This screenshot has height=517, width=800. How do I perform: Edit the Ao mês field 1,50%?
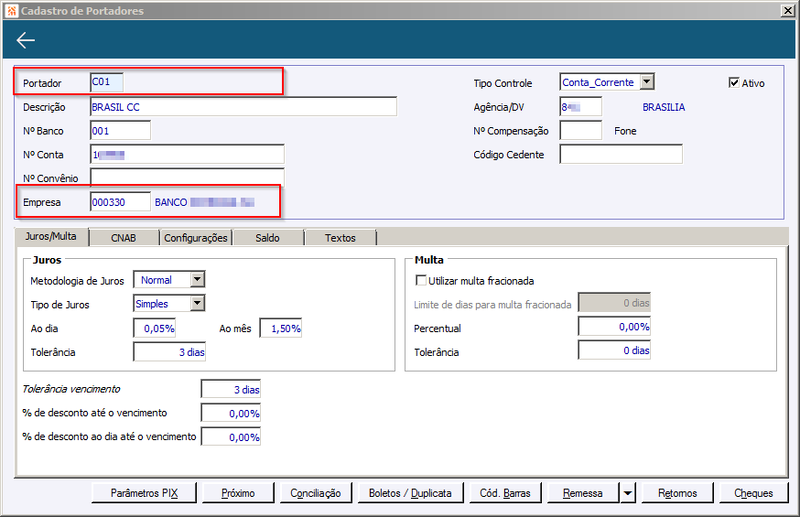click(x=281, y=328)
